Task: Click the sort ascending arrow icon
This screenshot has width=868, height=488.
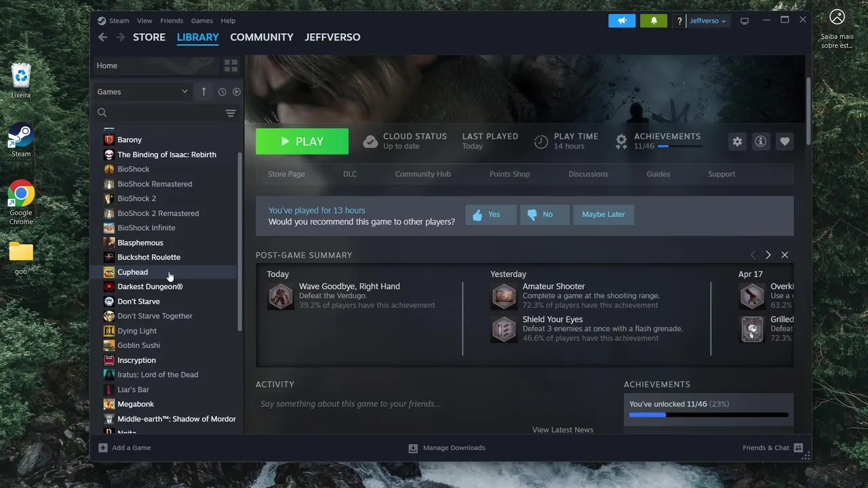Action: [203, 91]
